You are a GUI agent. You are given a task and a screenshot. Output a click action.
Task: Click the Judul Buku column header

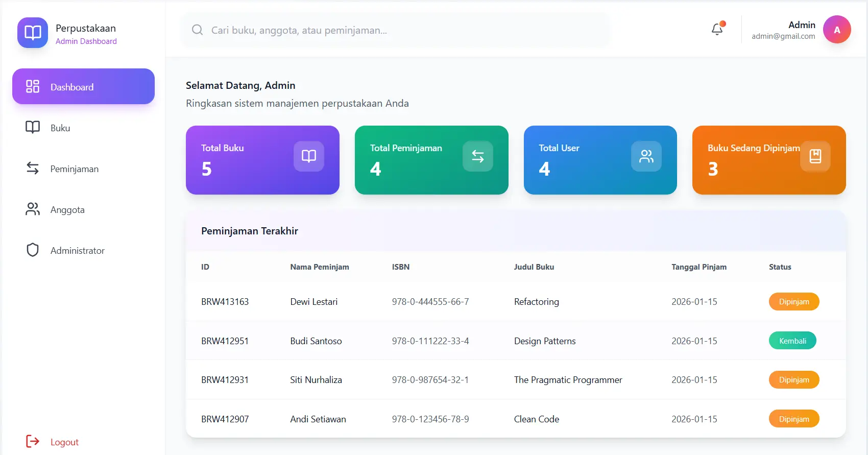pyautogui.click(x=534, y=267)
